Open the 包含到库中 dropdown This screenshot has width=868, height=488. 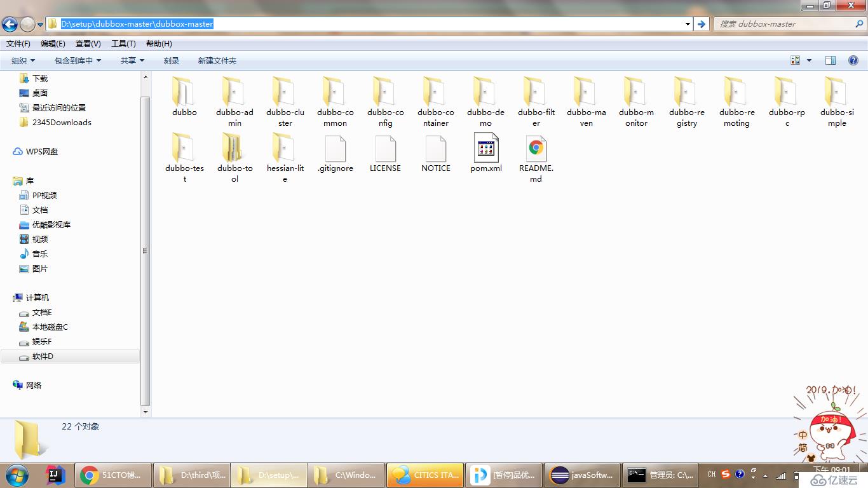[x=78, y=60]
